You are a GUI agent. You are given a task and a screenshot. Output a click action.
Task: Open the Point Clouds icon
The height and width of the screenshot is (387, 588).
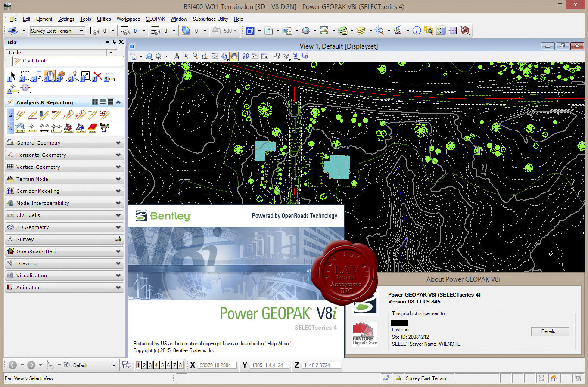click(306, 31)
